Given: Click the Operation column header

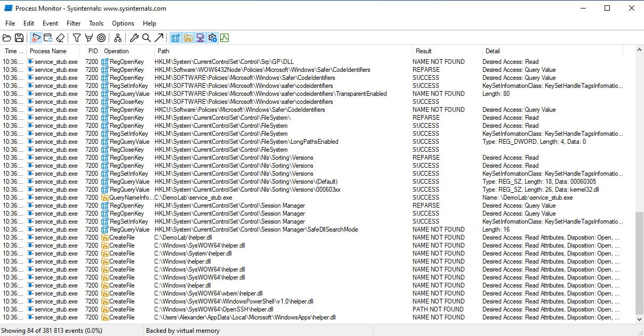Looking at the screenshot, I should (x=127, y=51).
